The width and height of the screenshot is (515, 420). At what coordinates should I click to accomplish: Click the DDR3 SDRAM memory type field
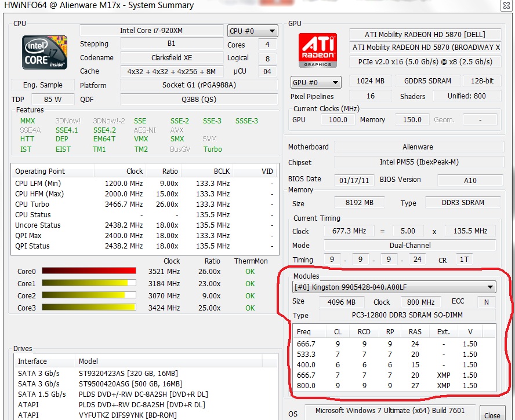(463, 203)
